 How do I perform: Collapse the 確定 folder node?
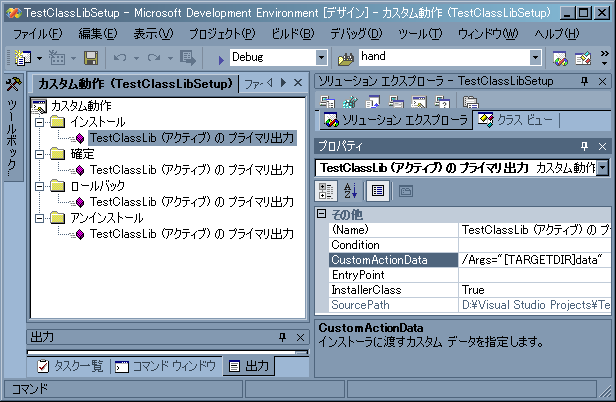pos(39,154)
